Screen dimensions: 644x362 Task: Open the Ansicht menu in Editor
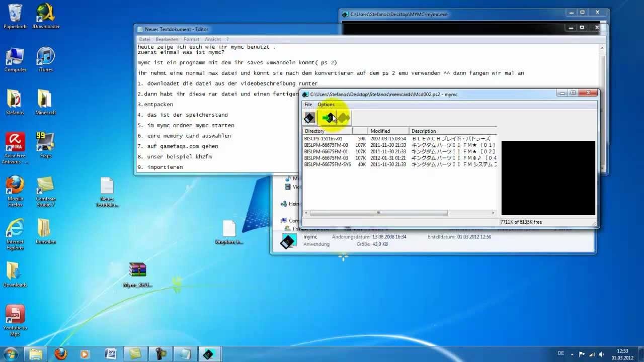tap(213, 39)
